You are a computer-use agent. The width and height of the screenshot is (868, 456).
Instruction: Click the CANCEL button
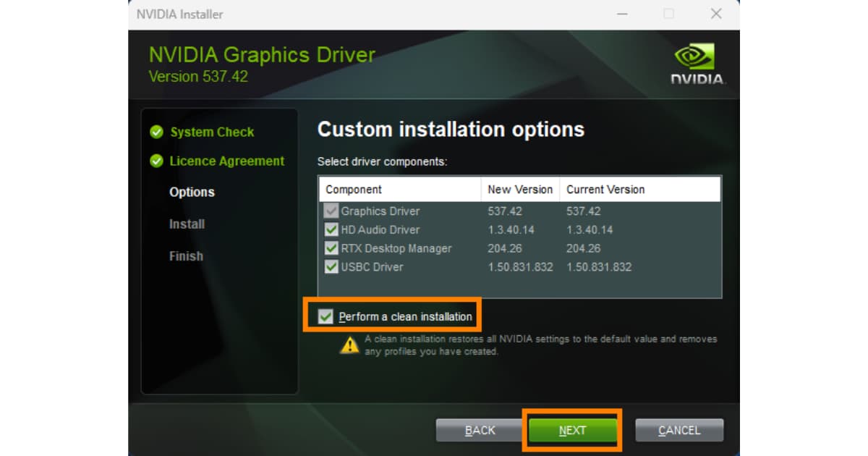tap(679, 431)
